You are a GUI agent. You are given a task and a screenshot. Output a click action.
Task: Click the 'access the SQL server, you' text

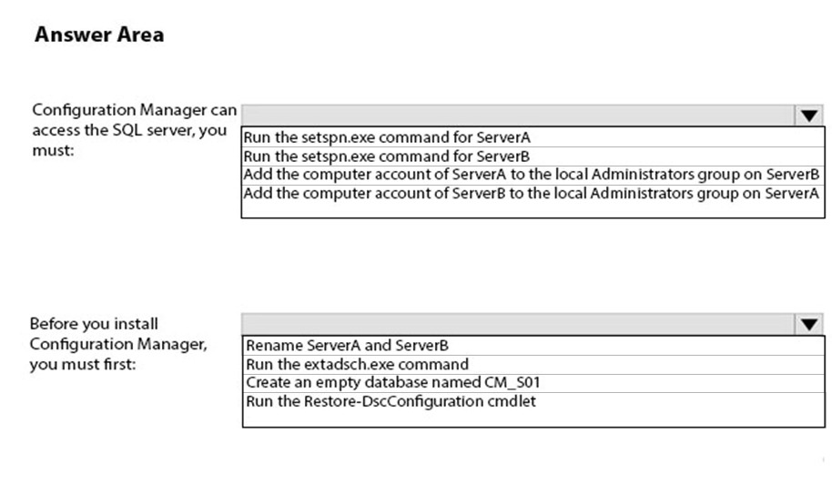click(x=128, y=130)
